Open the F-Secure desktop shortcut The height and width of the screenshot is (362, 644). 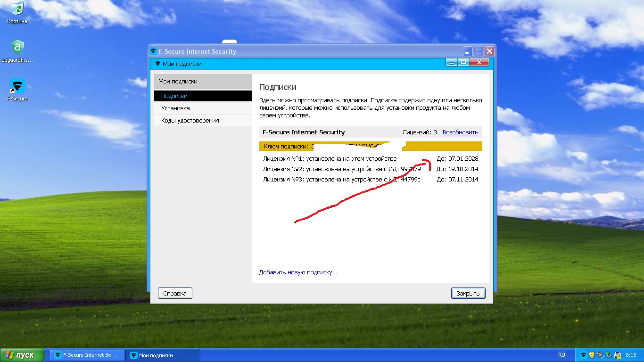tap(17, 90)
